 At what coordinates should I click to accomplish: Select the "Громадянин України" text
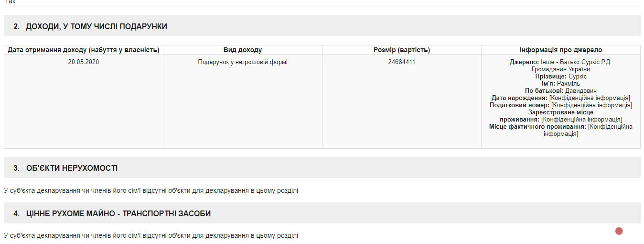pyautogui.click(x=560, y=69)
